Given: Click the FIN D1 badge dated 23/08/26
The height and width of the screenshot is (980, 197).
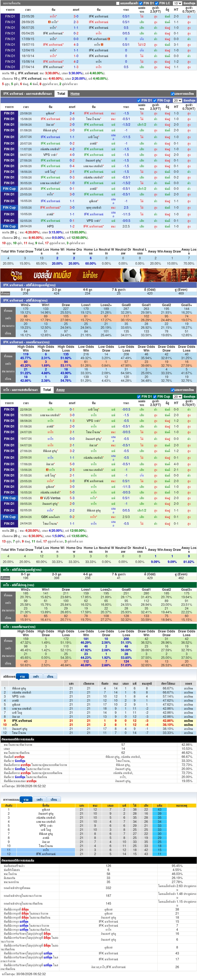Looking at the screenshot, I should point(9,113).
